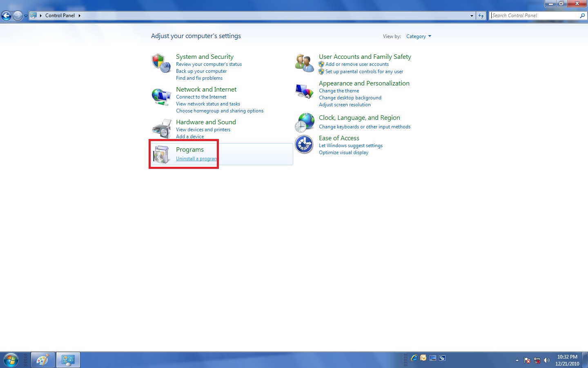Open User Accounts and Family Safety heading
This screenshot has width=588, height=368.
[x=365, y=56]
